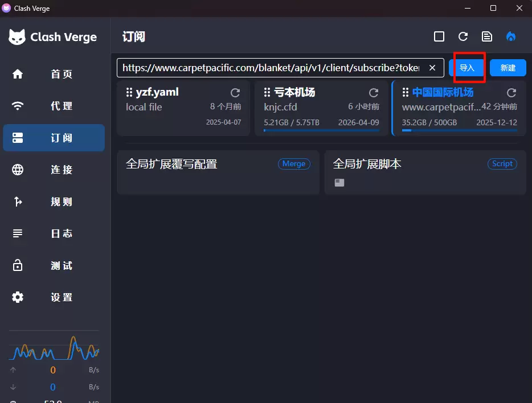Click the 导入 import button
The image size is (532, 403).
467,67
